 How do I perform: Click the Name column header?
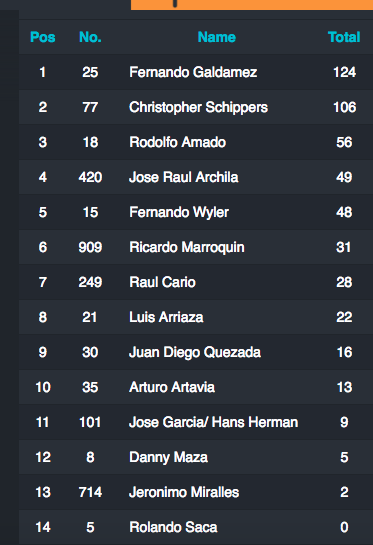(217, 37)
